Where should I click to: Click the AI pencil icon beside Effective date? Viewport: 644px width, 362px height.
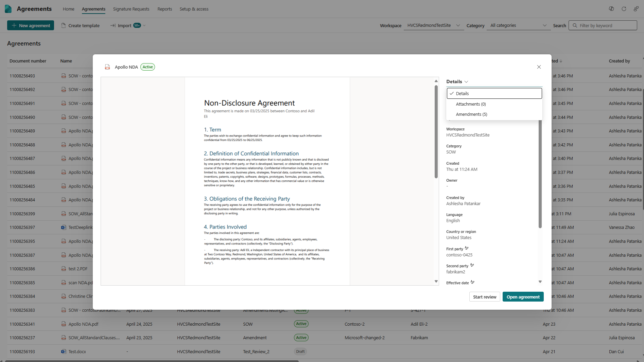pyautogui.click(x=472, y=282)
